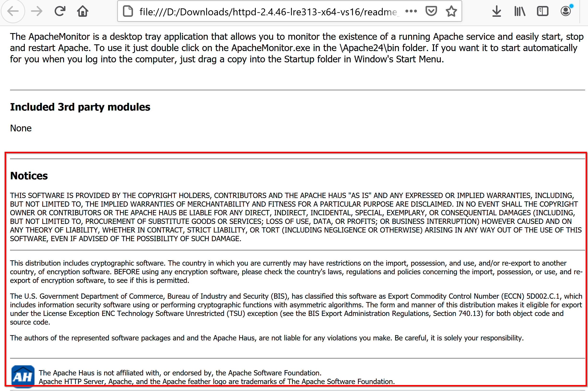Click the THIS SOFTWARE IS PROVIDED disclaimer text
The width and height of the screenshot is (588, 391).
coord(296,217)
